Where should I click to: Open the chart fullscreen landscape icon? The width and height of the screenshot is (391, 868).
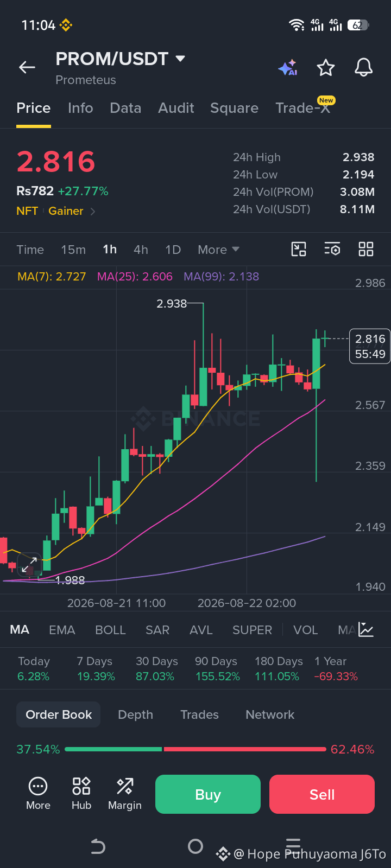299,249
